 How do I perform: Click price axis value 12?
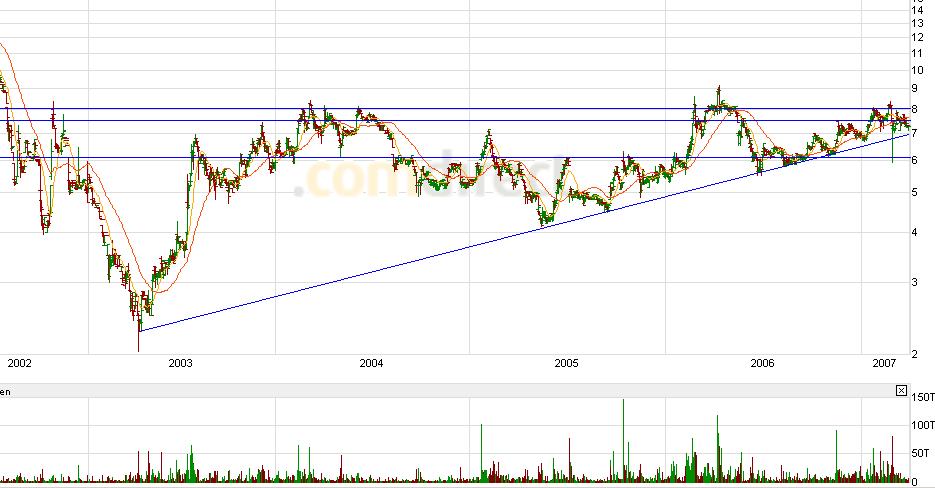tap(918, 38)
